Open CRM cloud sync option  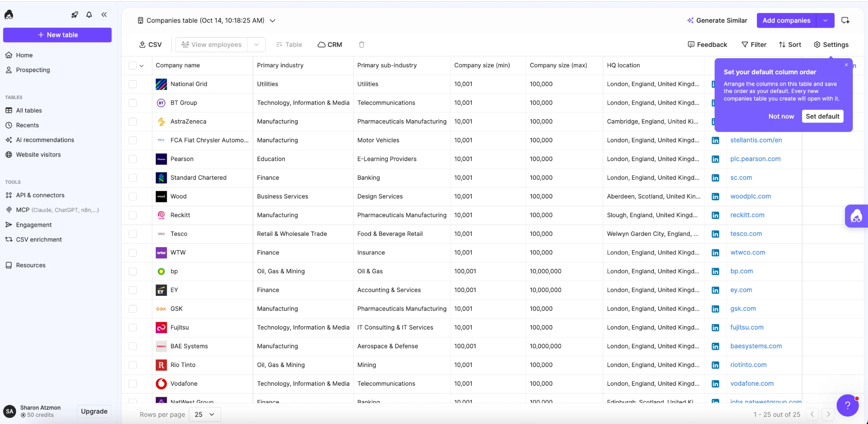(330, 45)
